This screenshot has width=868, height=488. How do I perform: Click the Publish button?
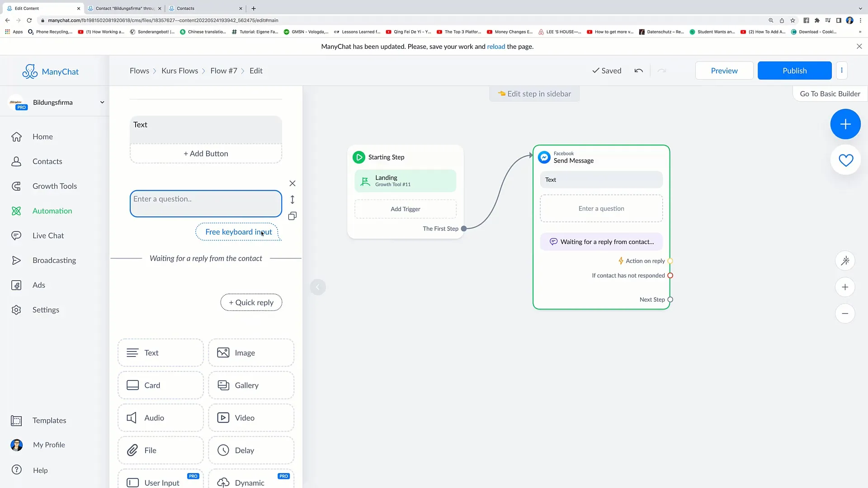(795, 70)
